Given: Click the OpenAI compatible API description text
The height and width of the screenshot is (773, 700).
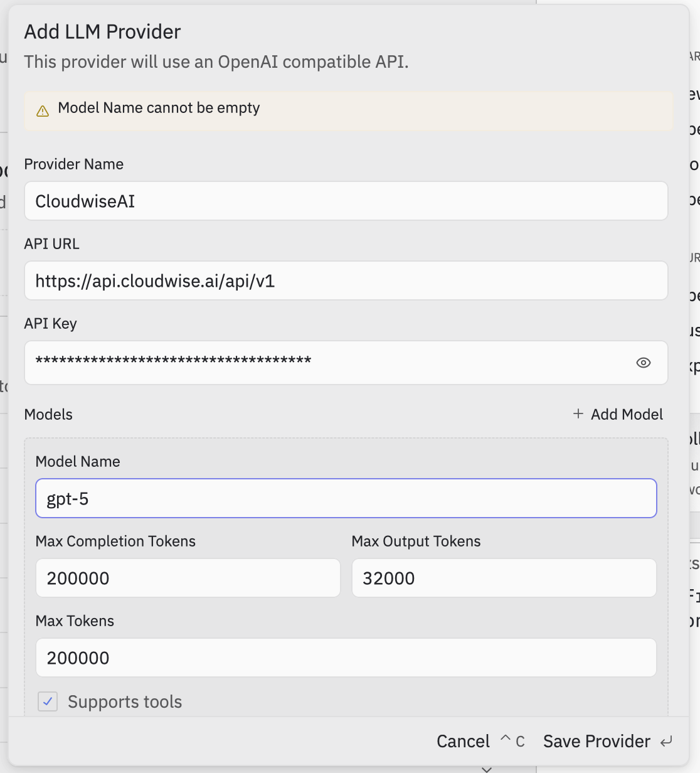Looking at the screenshot, I should 216,61.
